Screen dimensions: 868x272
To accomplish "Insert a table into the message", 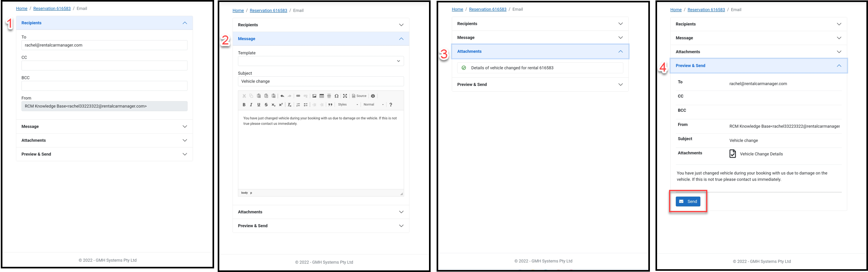I will 322,96.
